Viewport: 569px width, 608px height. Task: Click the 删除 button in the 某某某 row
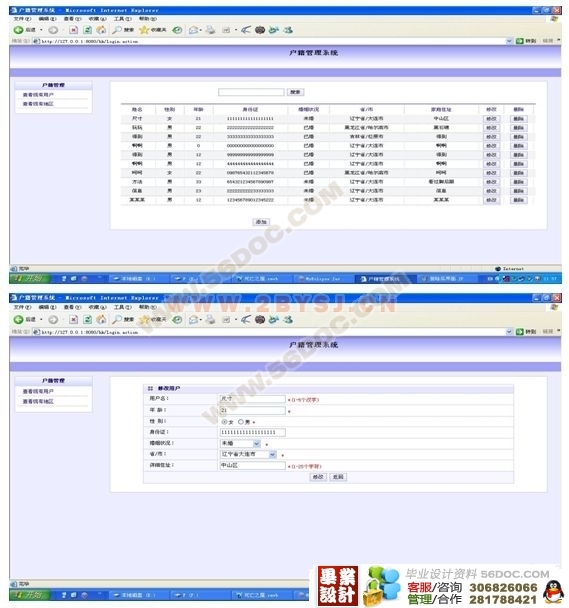pyautogui.click(x=519, y=200)
